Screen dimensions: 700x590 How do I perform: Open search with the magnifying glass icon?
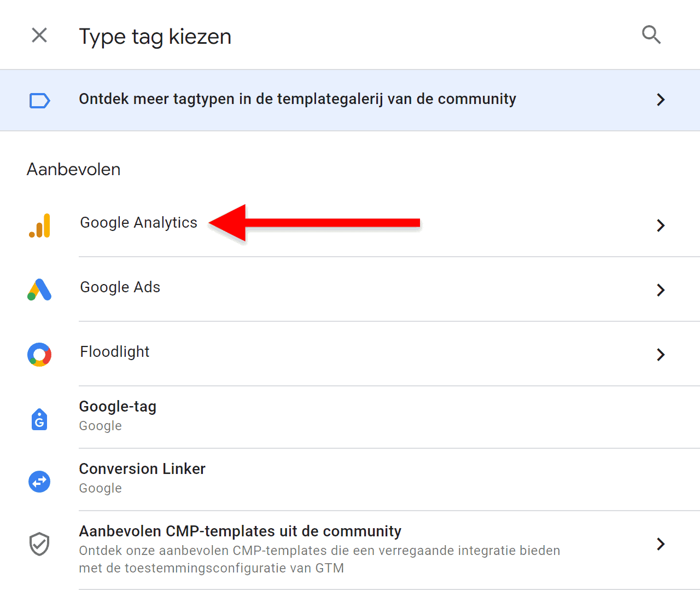pos(651,34)
